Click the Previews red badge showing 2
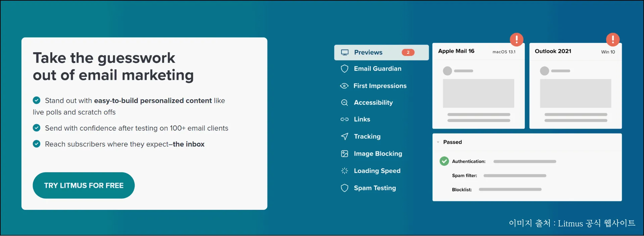 [408, 52]
